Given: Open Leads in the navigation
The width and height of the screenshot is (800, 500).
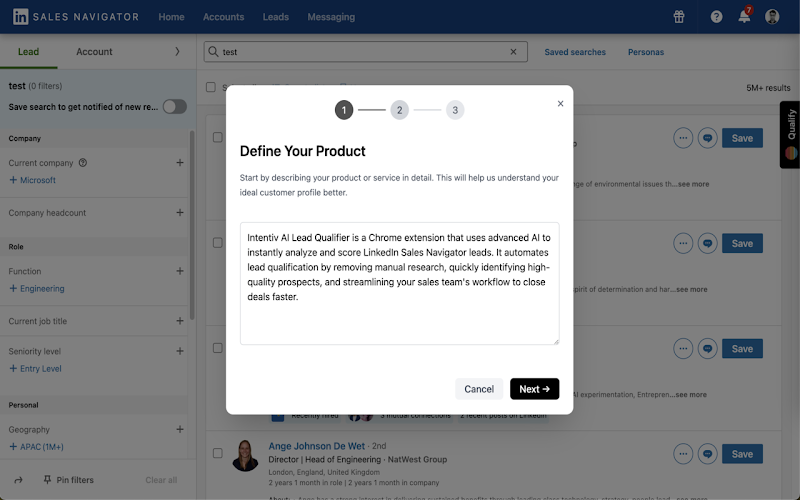Looking at the screenshot, I should (x=276, y=17).
